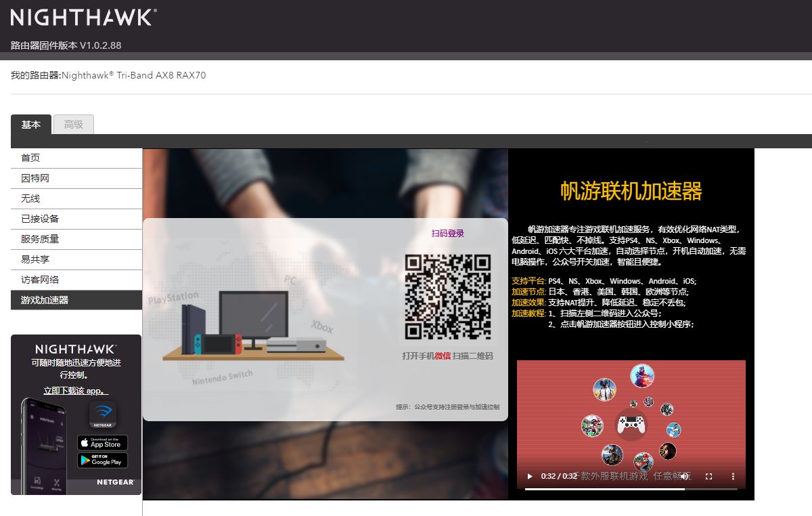Viewport: 812px width, 516px height.
Task: Click the video progress bar
Action: pyautogui.click(x=631, y=488)
